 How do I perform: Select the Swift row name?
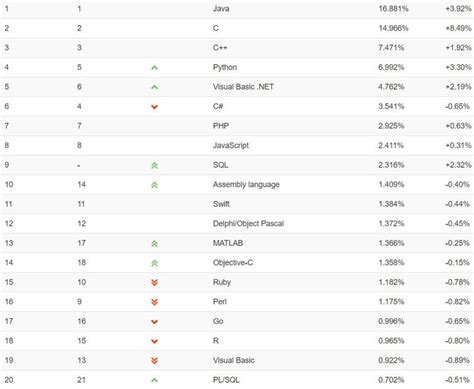click(x=221, y=204)
